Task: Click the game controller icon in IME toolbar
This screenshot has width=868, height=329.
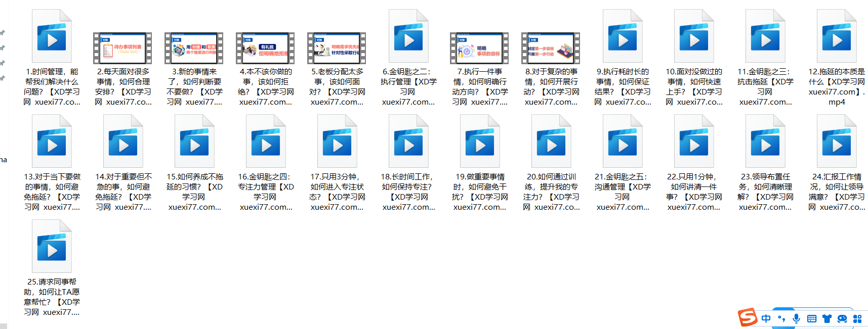Action: coord(842,318)
